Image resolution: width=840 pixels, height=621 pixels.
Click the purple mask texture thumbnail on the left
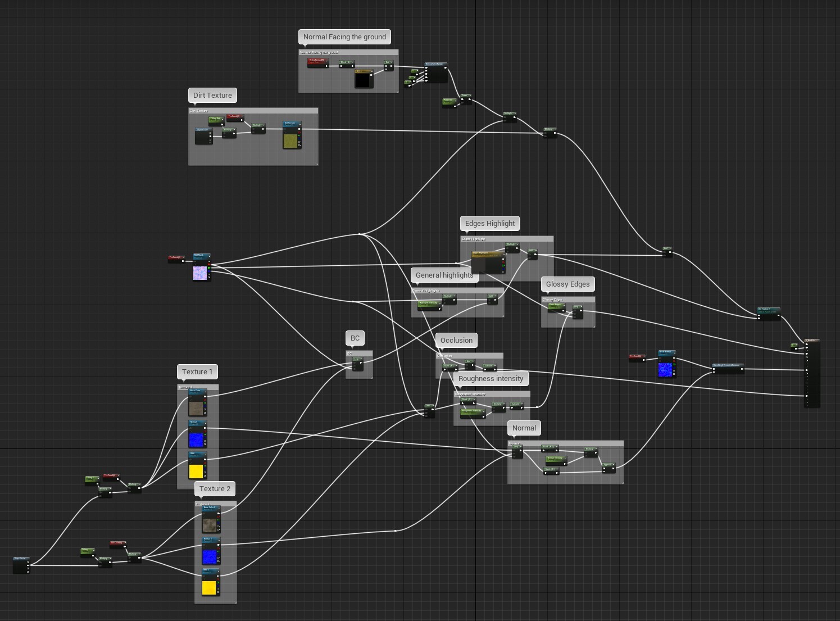pyautogui.click(x=201, y=273)
